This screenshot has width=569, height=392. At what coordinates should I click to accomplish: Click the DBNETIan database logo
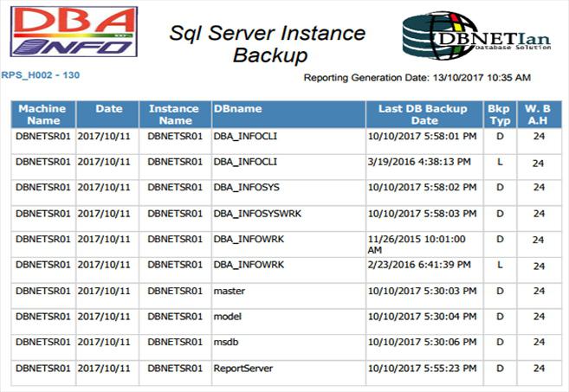click(476, 35)
